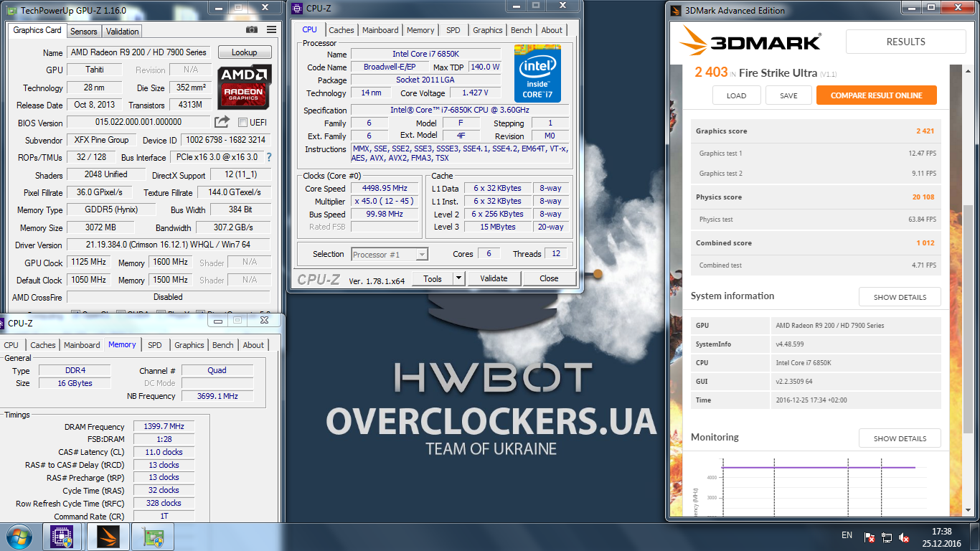
Task: Click the 3DMark title bar application icon
Action: pos(676,10)
